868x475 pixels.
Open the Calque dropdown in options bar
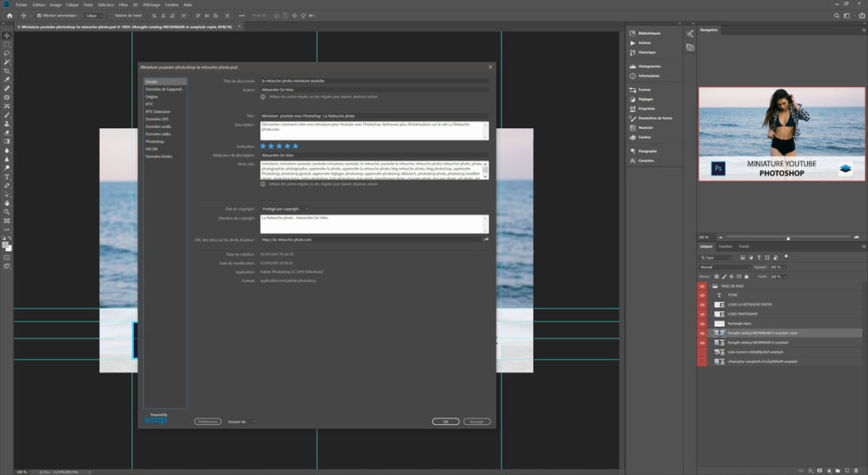pos(92,15)
